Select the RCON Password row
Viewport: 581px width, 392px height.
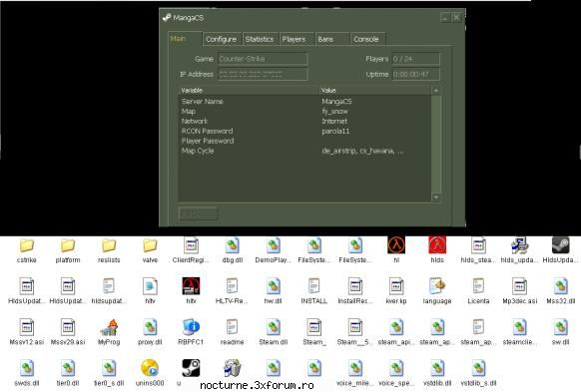(x=304, y=131)
